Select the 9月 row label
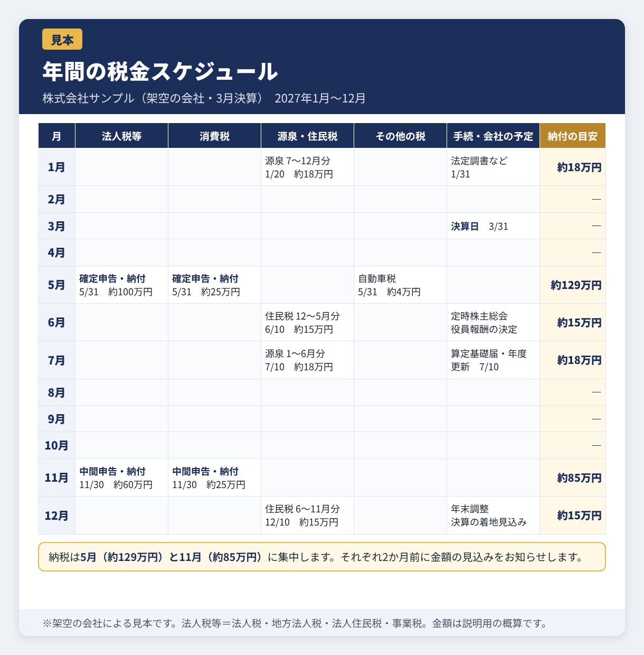Image resolution: width=644 pixels, height=655 pixels. (x=56, y=419)
